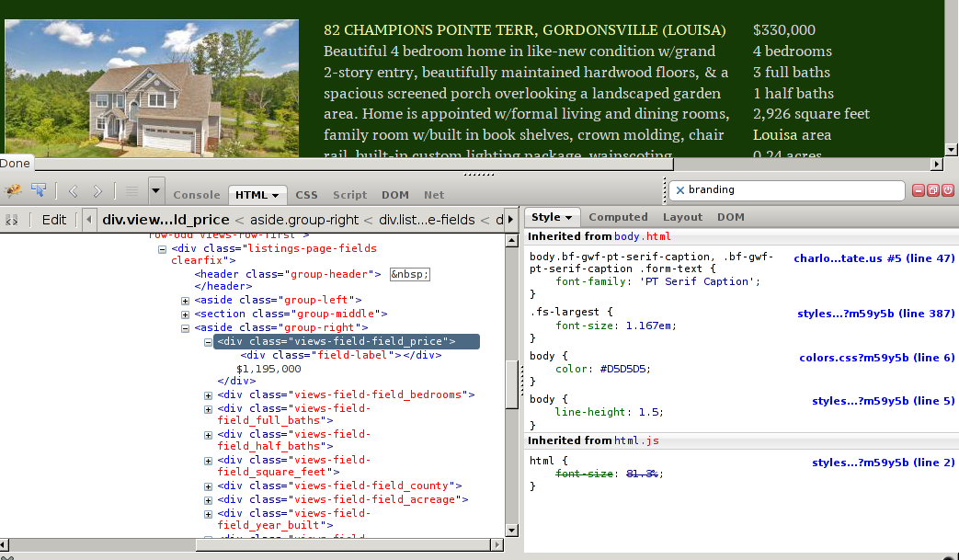This screenshot has width=959, height=560.
Task: Open styles...?m59y5b (line 387) source link
Action: pyautogui.click(x=876, y=313)
